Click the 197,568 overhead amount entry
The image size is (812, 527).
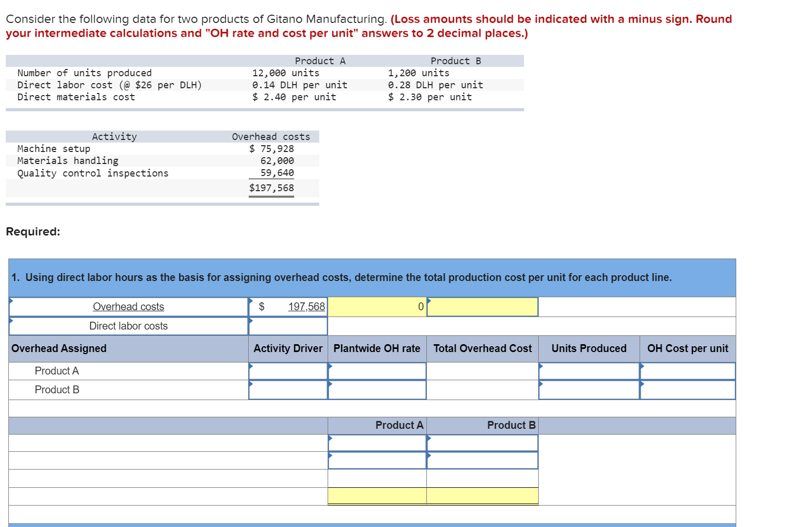click(287, 307)
